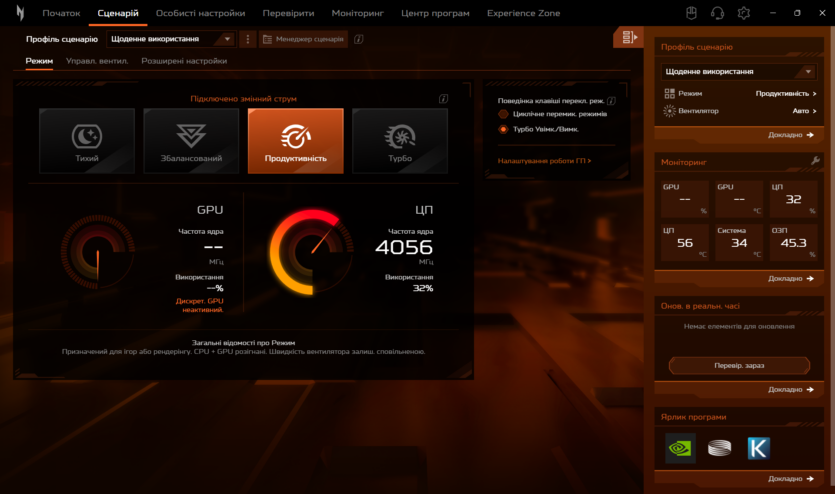Select the Quiet (Тихий) mode tile
This screenshot has height=494, width=835.
click(87, 141)
